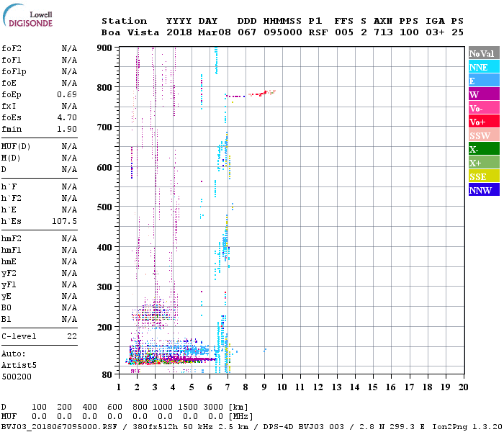The width and height of the screenshot is (504, 432).
Task: Select the NNE cyan legend swatch
Action: pos(484,67)
